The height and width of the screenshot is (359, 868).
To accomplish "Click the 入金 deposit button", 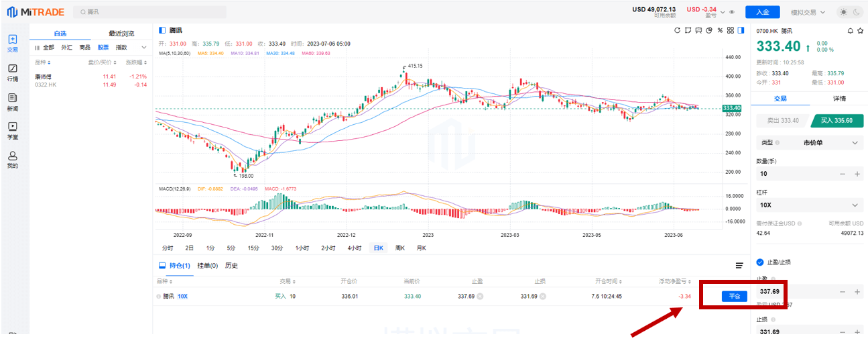I will pyautogui.click(x=762, y=12).
